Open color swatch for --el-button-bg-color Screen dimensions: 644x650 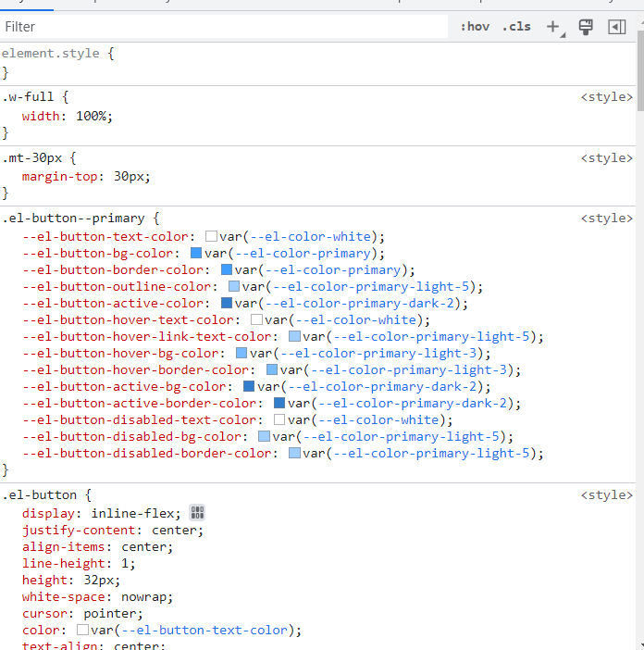click(196, 253)
